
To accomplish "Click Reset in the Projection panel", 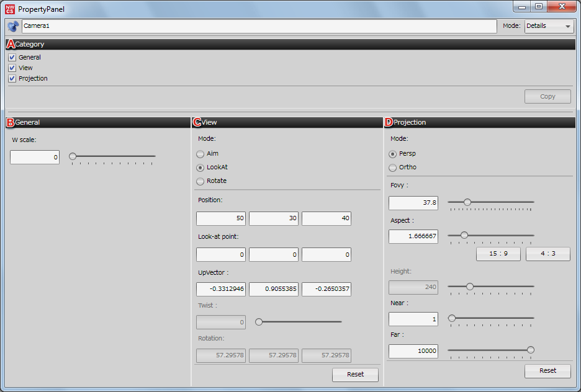I will pyautogui.click(x=547, y=370).
